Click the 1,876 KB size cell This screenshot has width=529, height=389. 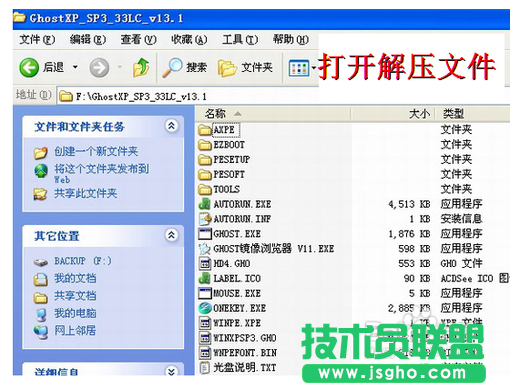[x=409, y=234]
